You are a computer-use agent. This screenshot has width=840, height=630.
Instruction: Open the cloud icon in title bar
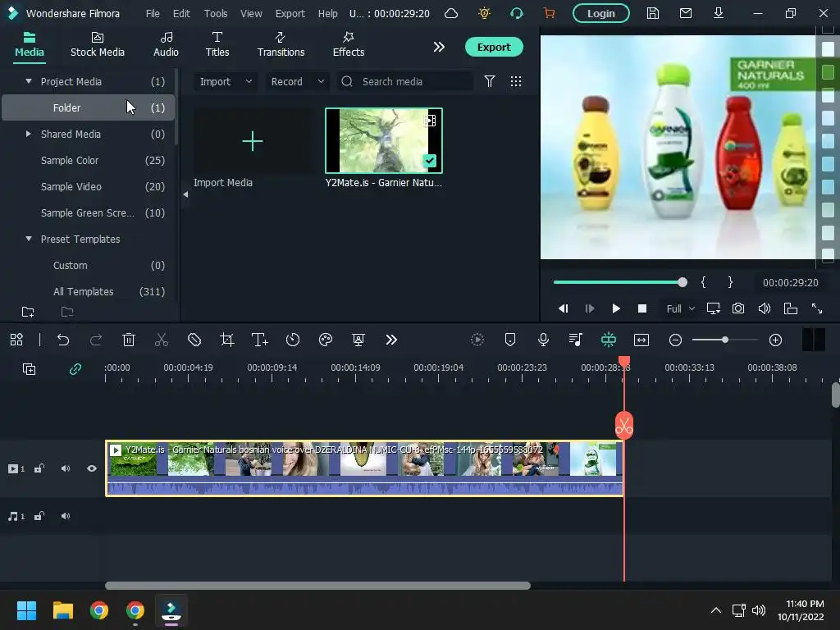452,13
